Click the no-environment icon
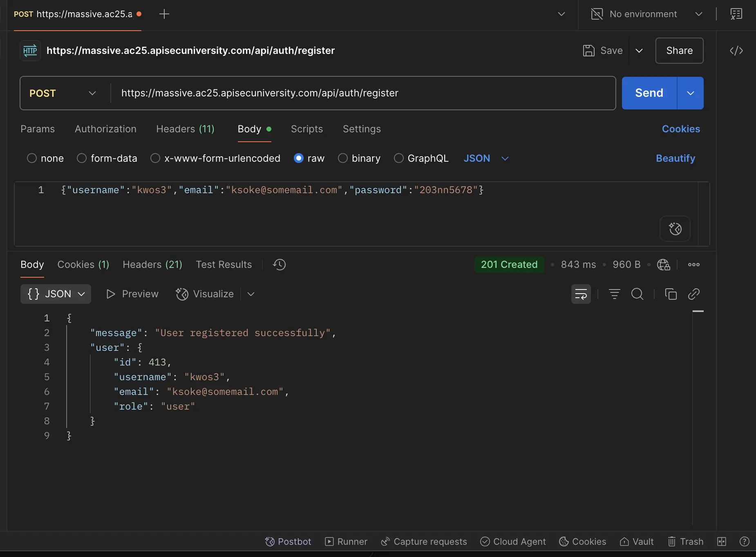The height and width of the screenshot is (557, 756). pyautogui.click(x=597, y=14)
